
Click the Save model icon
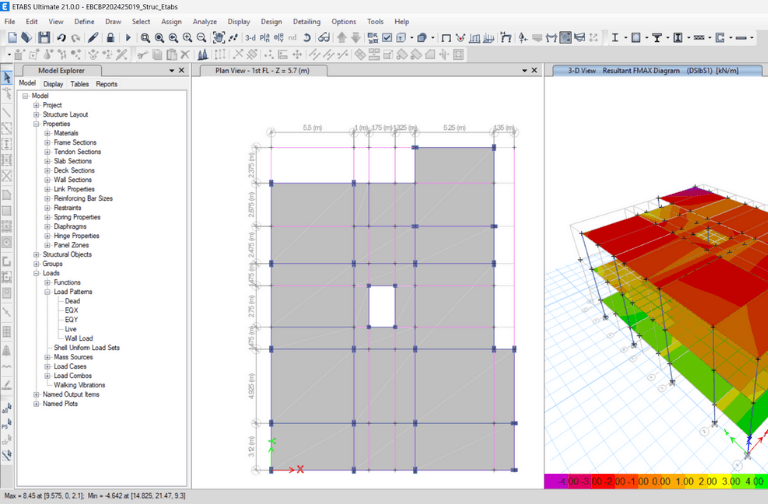[43, 38]
